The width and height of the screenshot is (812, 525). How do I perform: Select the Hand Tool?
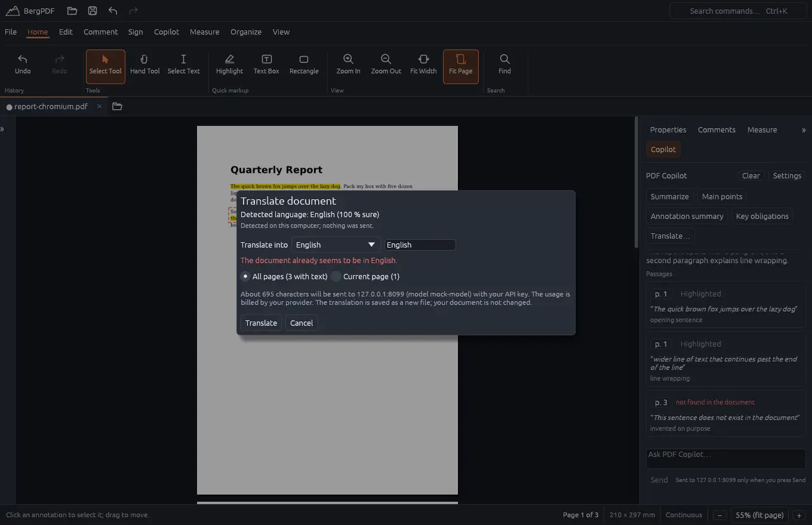point(145,66)
